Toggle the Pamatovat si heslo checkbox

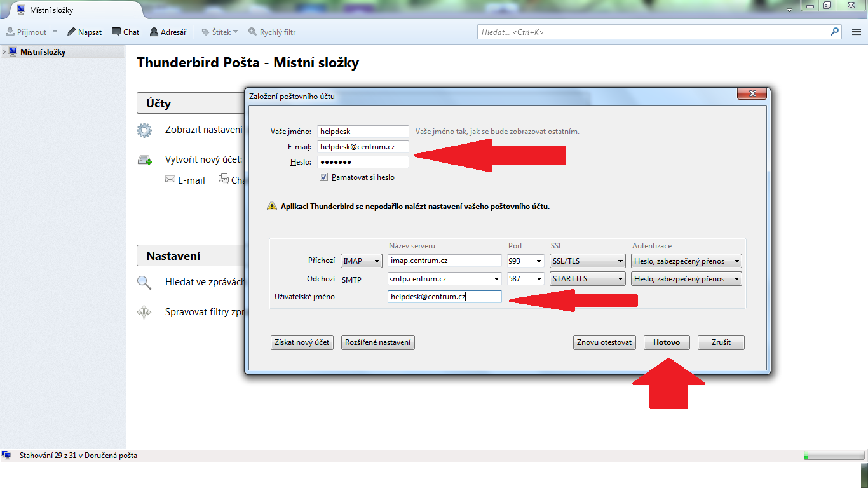point(324,177)
